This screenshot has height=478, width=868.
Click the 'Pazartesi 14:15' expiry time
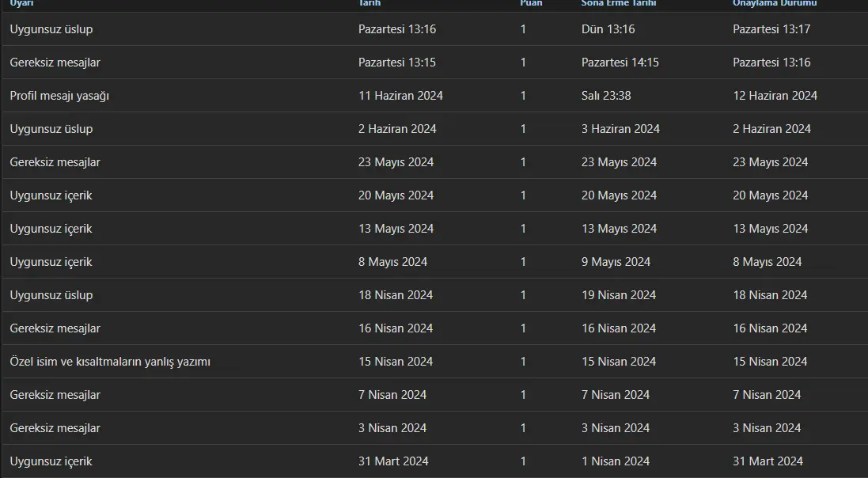coord(620,63)
